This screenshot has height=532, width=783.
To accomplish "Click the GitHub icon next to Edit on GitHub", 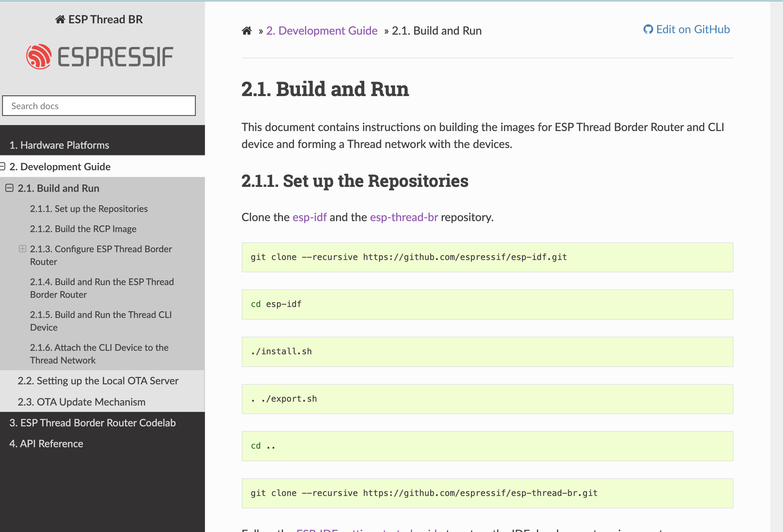I will click(648, 29).
